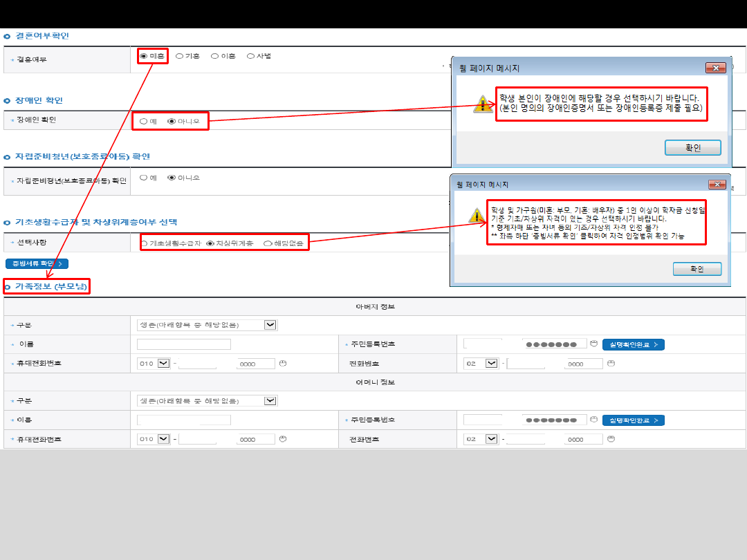Click keyboard icon beside father's resident number
747x560 pixels.
click(593, 344)
